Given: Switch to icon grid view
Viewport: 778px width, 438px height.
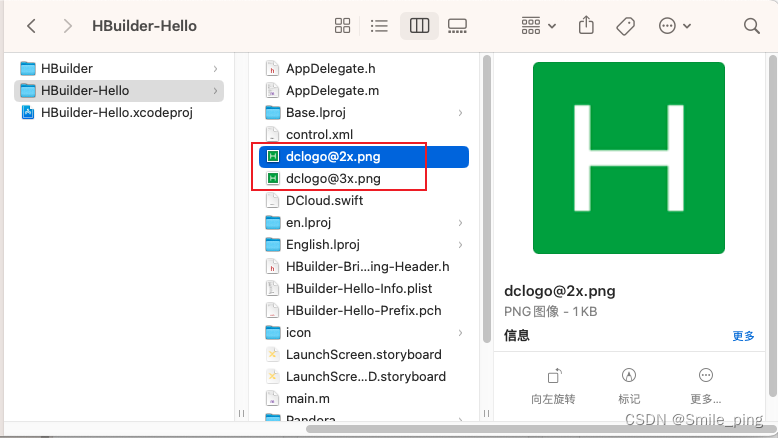Looking at the screenshot, I should coord(342,26).
